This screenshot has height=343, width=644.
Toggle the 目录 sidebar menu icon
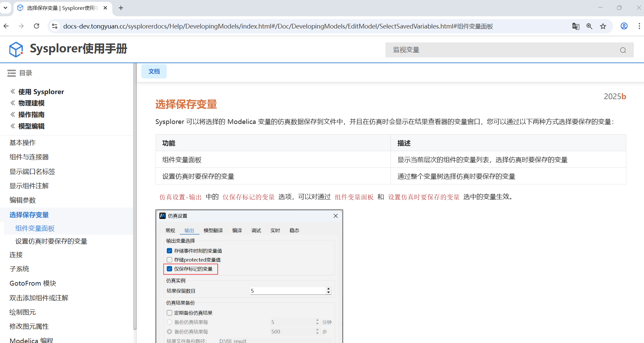pyautogui.click(x=12, y=73)
